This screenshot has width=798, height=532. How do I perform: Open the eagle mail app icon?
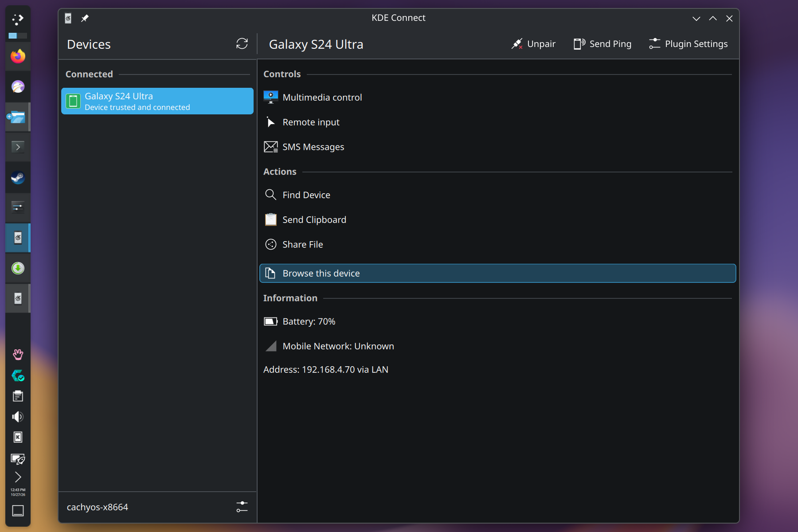pos(18,86)
